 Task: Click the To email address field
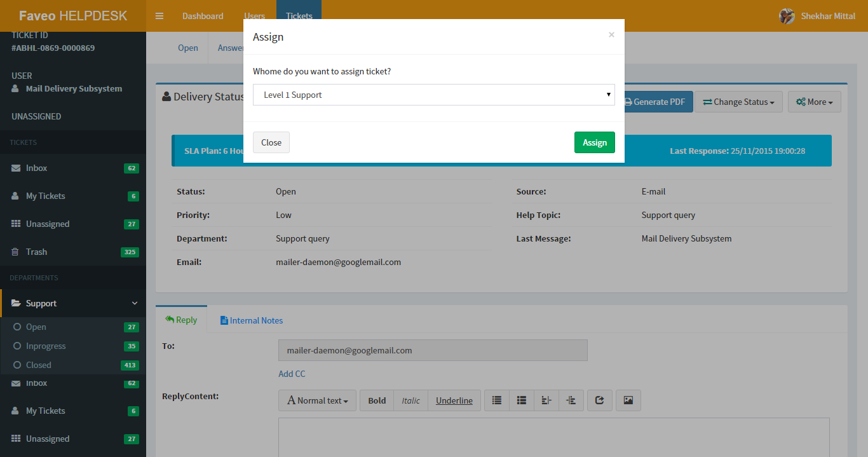click(433, 350)
